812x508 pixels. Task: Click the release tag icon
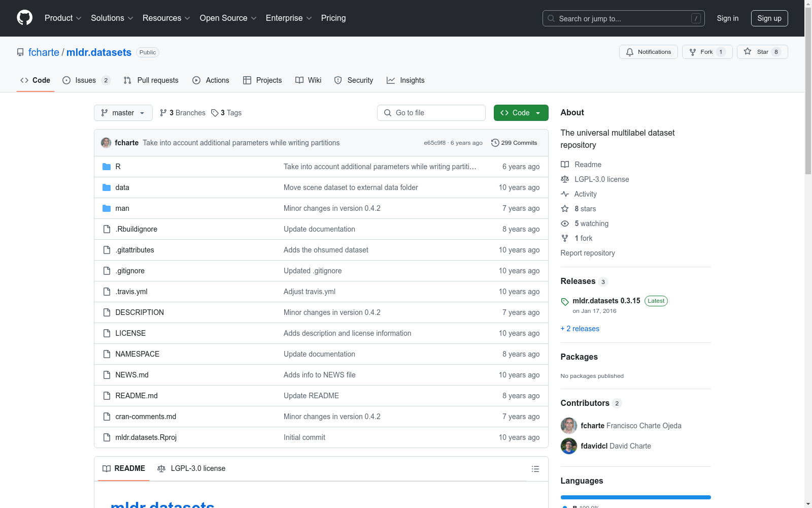coord(565,302)
